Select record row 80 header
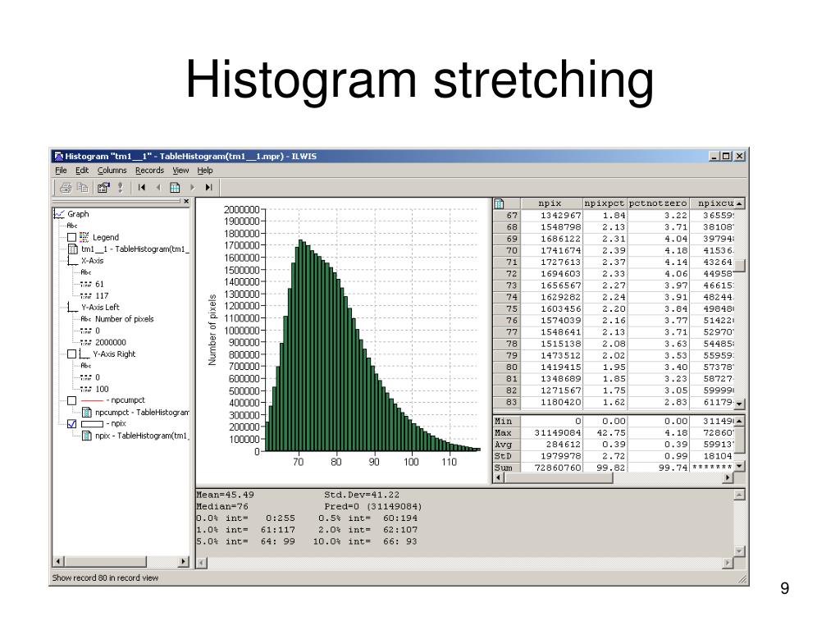Screen dimensions: 840x630 [x=506, y=367]
